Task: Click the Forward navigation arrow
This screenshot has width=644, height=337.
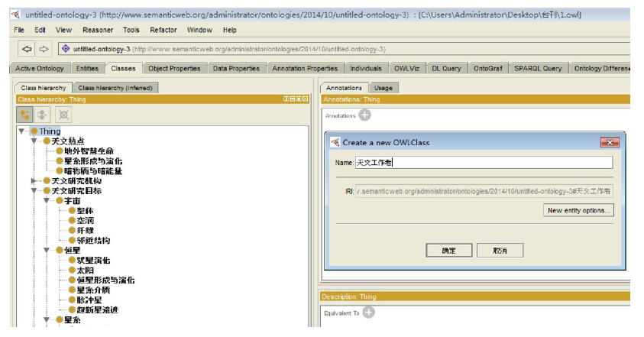Action: [44, 50]
